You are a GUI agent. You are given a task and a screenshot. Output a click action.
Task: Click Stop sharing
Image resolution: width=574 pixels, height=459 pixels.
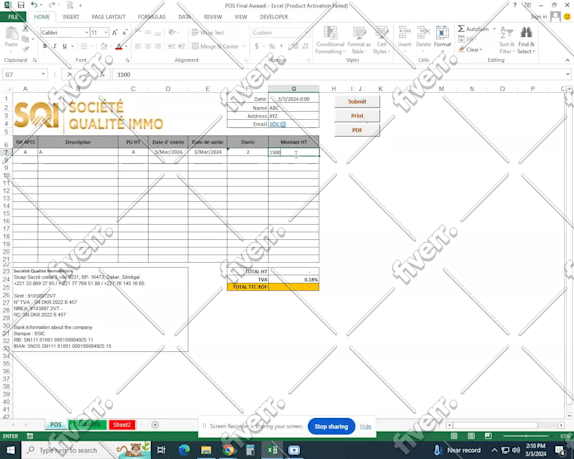tap(331, 426)
